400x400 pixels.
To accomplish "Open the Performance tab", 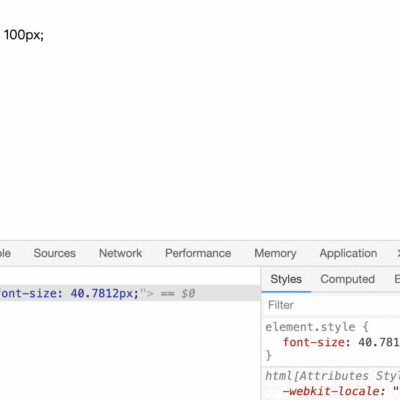I will [198, 253].
